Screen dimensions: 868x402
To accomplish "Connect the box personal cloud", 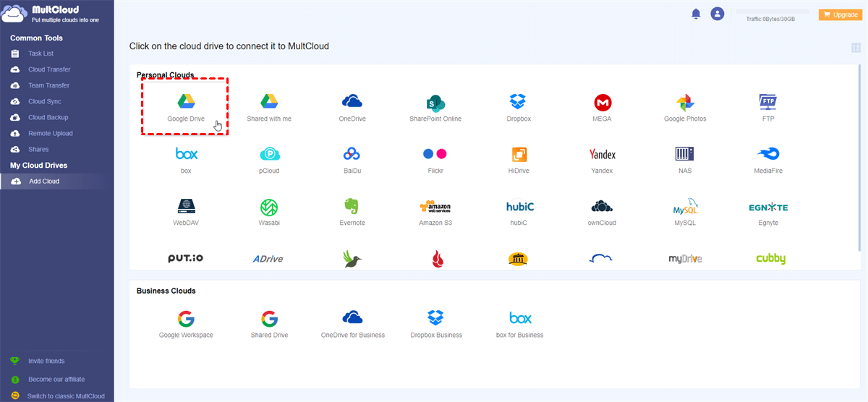I will [x=186, y=160].
